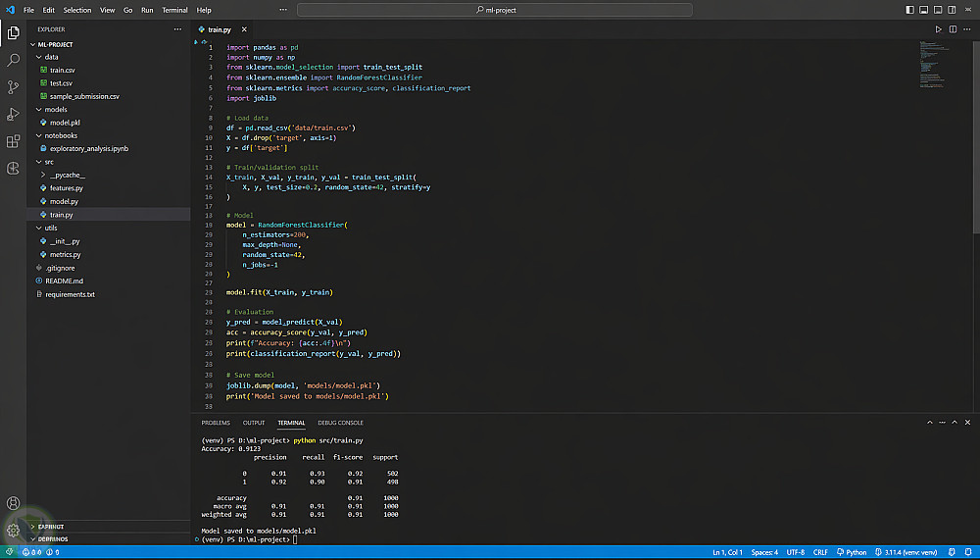Click the editor vertical scrollbar
980x560 pixels.
point(976,135)
